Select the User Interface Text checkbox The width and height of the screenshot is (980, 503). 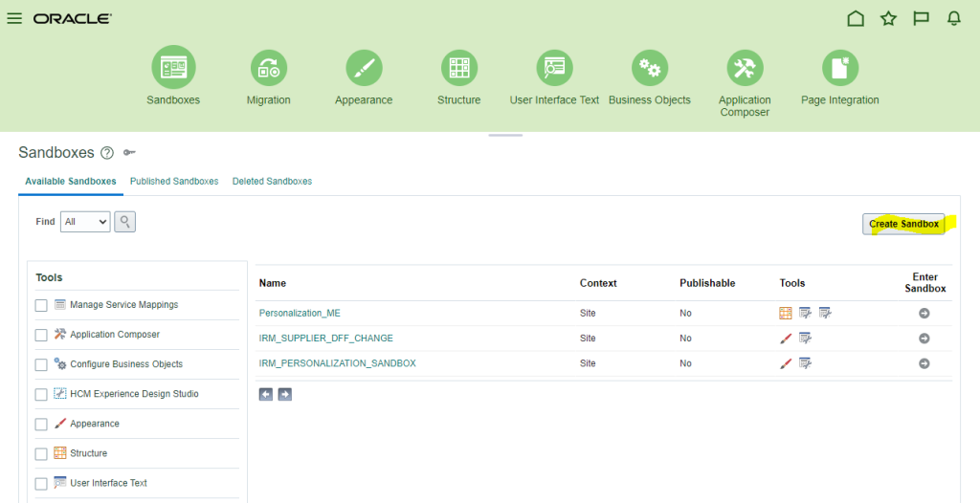point(41,484)
